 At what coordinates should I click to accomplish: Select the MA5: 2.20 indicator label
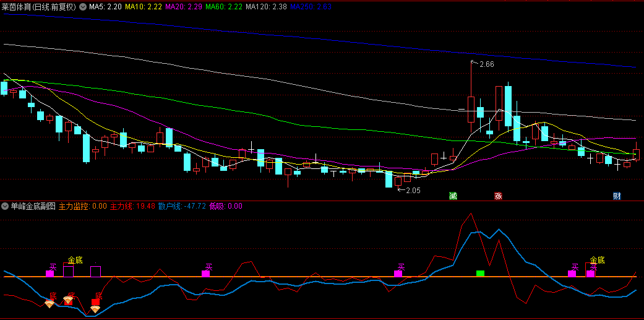pos(105,7)
